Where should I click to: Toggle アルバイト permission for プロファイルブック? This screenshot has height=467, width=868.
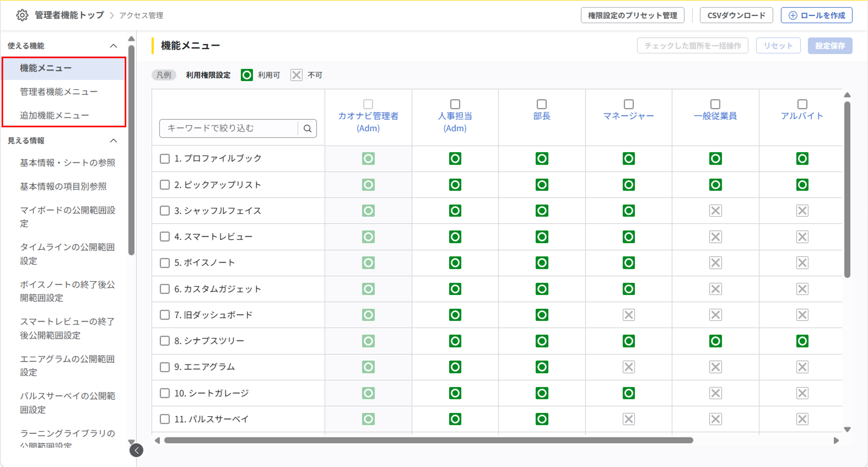tap(802, 158)
